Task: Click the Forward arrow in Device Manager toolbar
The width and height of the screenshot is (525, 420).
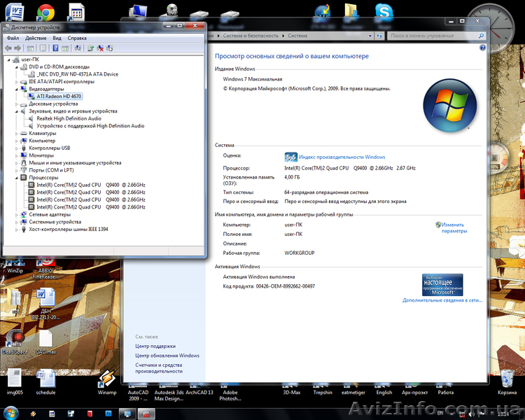Action: pos(17,48)
